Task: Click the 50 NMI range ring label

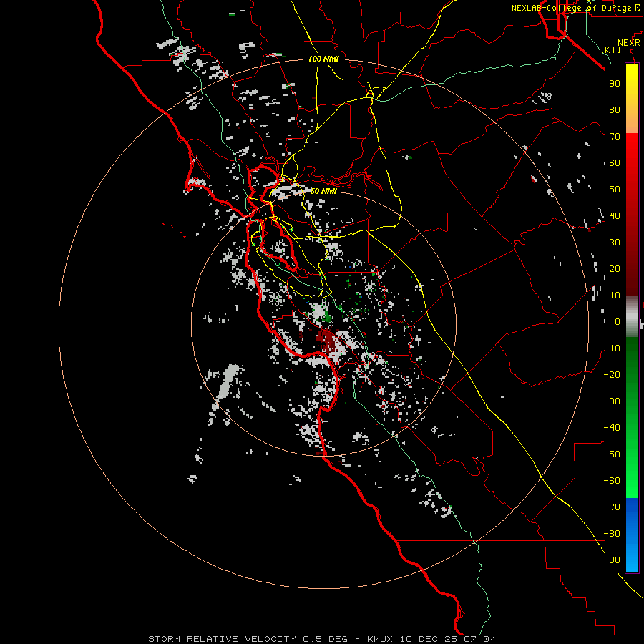Action: point(323,191)
